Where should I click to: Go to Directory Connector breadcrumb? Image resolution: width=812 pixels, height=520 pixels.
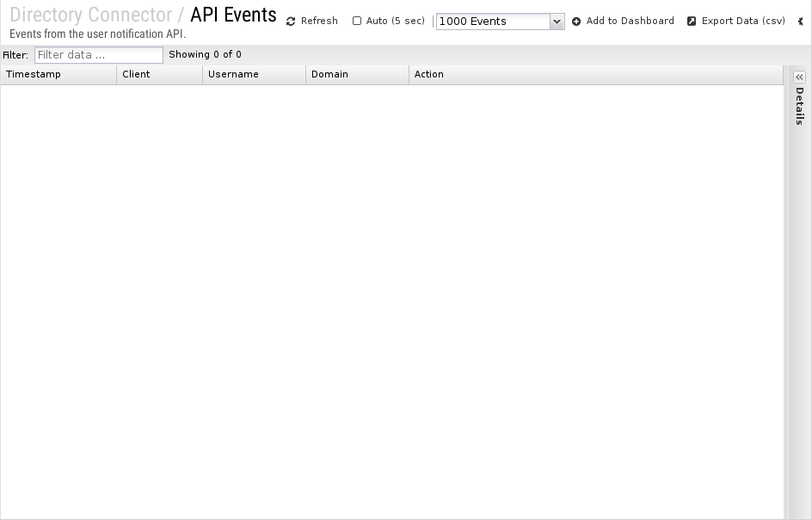(x=90, y=15)
